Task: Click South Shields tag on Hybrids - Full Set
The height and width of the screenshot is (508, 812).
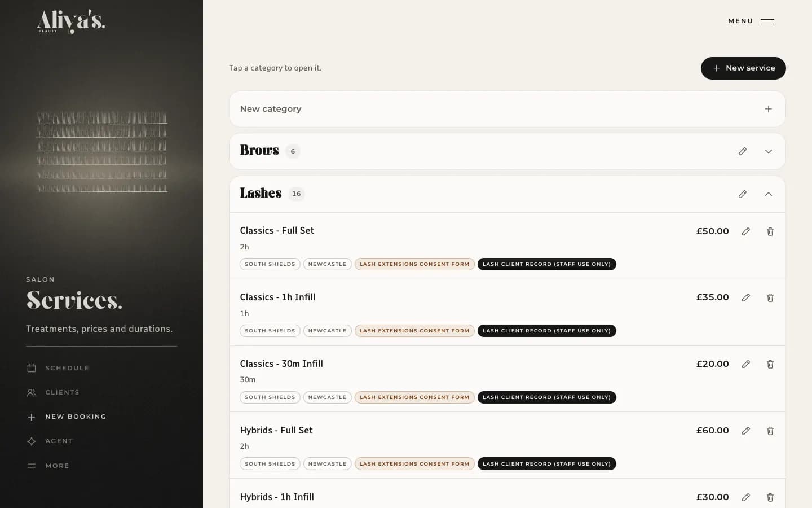Action: coord(270,464)
